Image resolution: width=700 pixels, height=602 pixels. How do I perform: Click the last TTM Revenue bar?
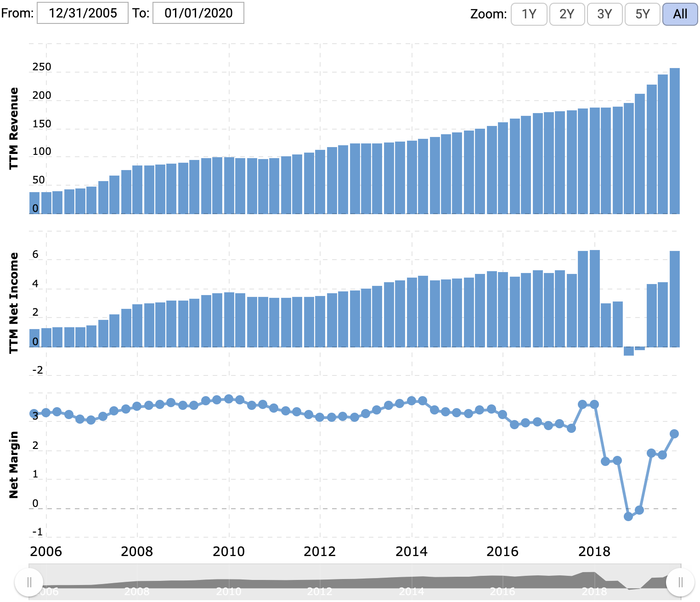(675, 141)
